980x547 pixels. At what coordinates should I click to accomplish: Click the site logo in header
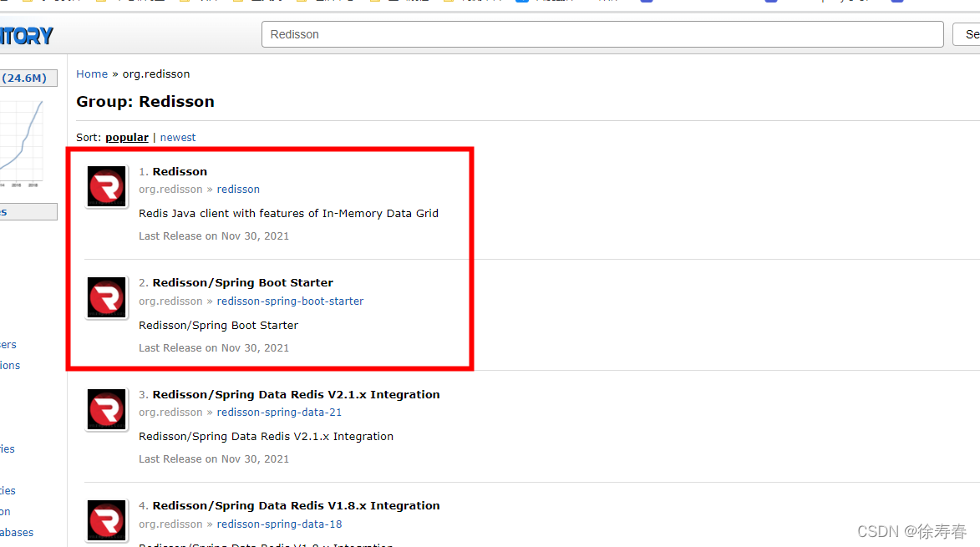26,36
